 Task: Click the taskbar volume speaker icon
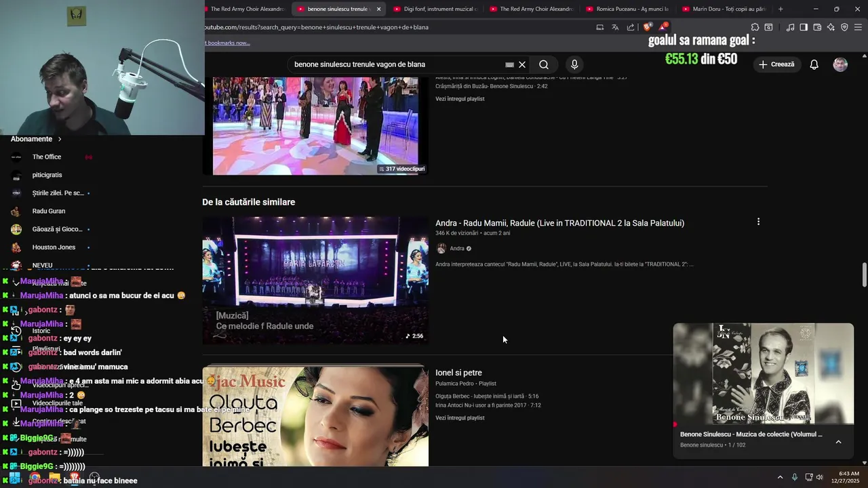click(820, 477)
